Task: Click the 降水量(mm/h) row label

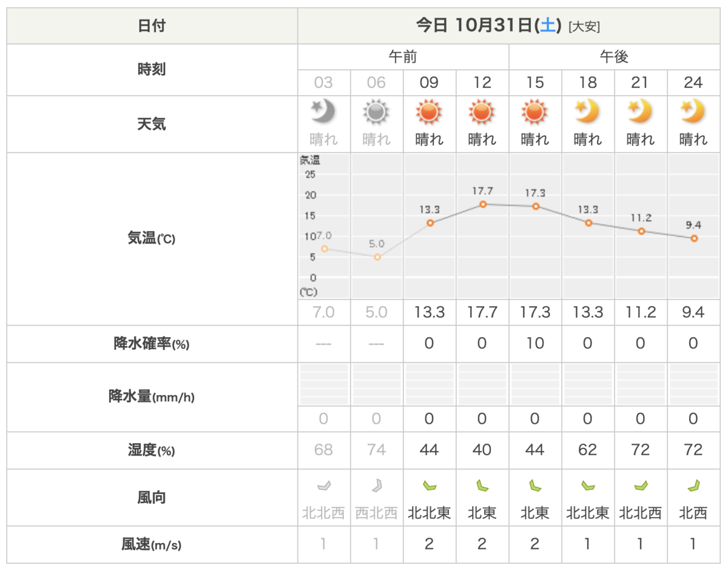Action: (x=152, y=397)
